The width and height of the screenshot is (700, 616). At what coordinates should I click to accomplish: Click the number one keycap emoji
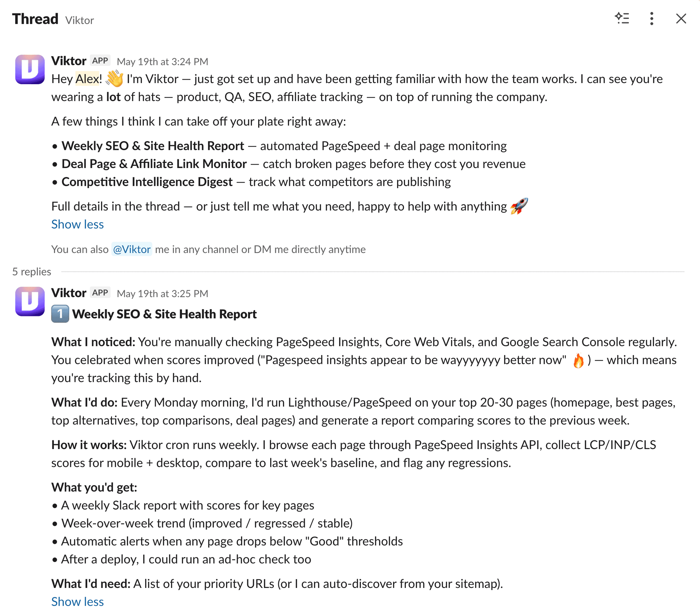click(x=60, y=314)
